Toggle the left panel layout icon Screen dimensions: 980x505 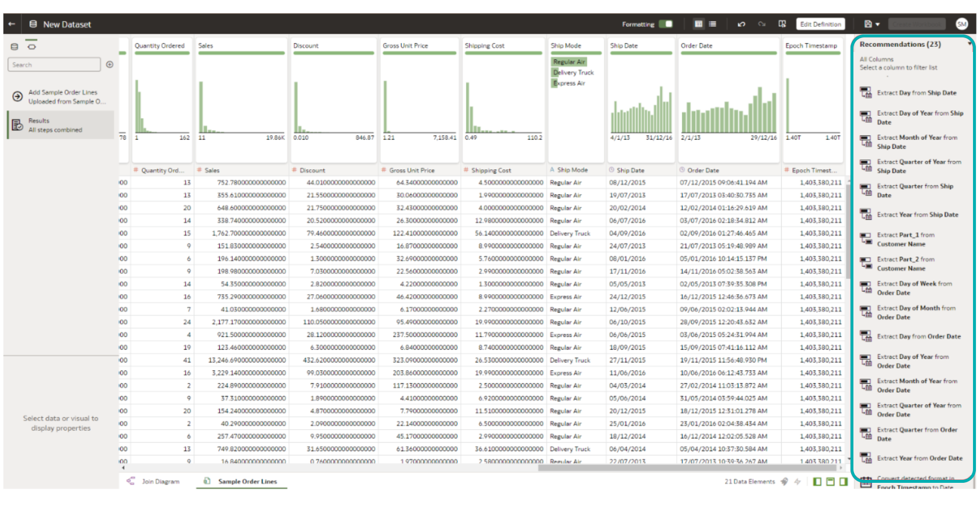[817, 481]
